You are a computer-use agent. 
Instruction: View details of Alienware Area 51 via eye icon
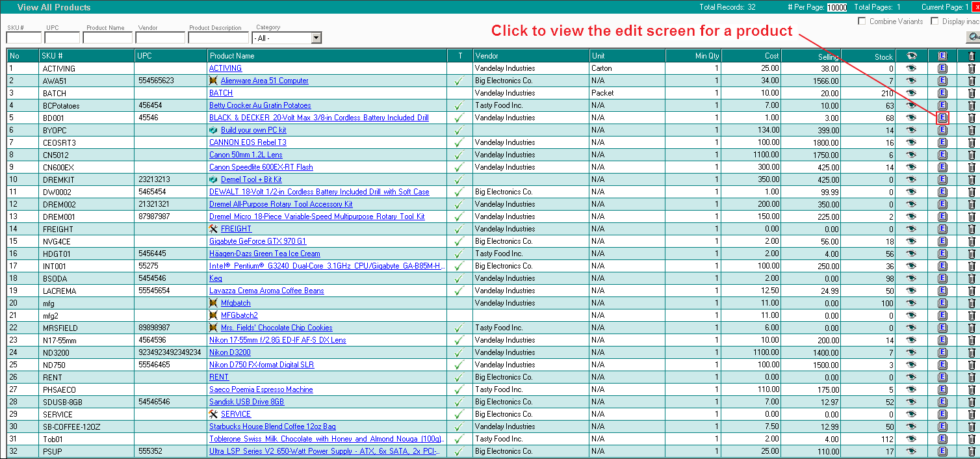(x=911, y=81)
